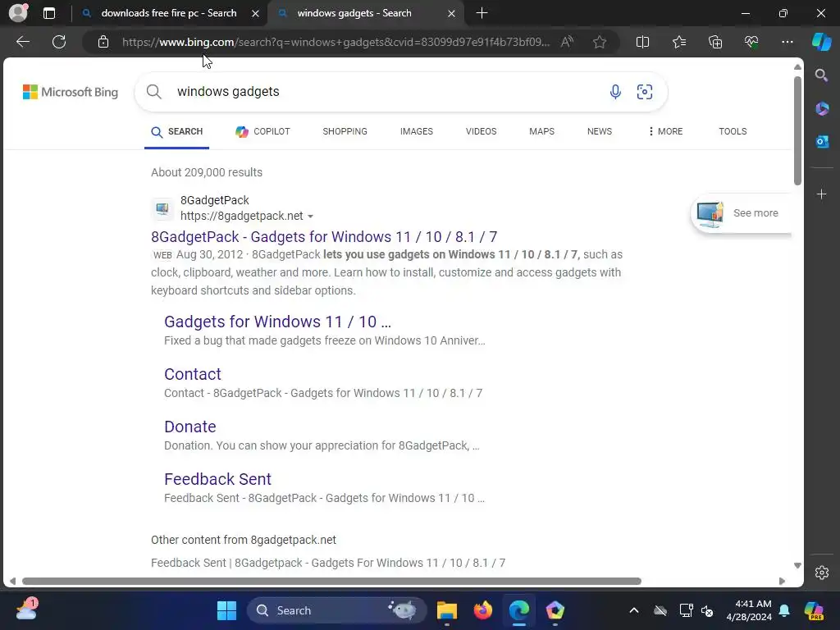840x630 pixels.
Task: Open Microsoft Edge from taskbar
Action: tap(518, 610)
